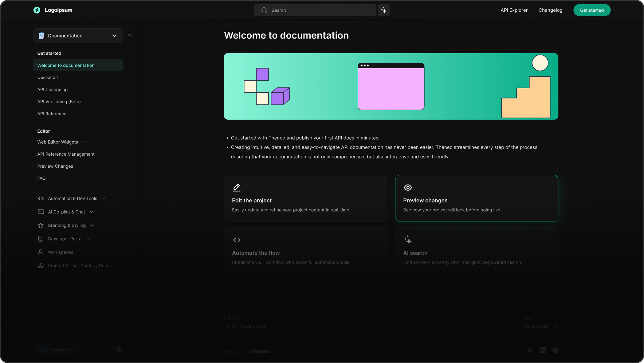This screenshot has height=363, width=644.
Task: Expand AI Co-pilot & Chat chevron
Action: 91,212
